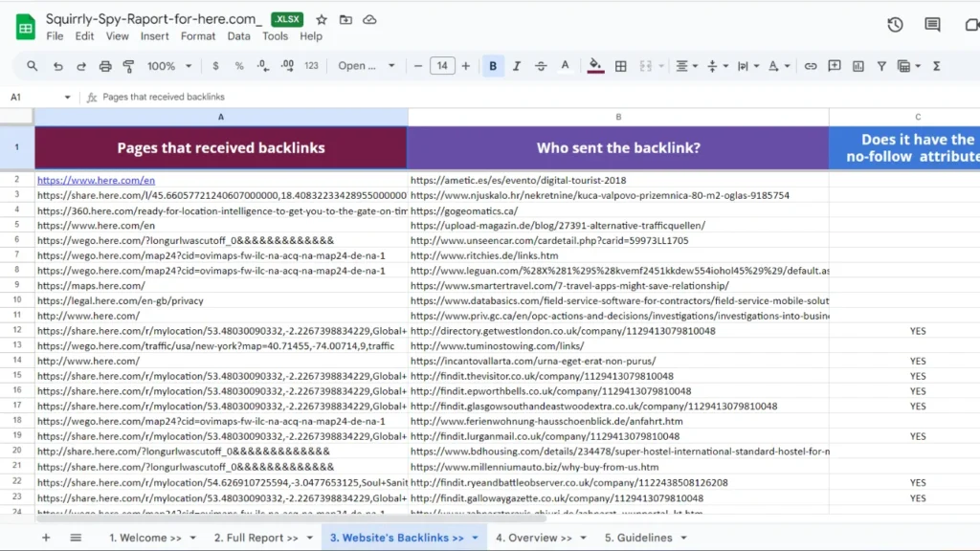Open the fill color picker
The height and width of the screenshot is (551, 980).
tap(595, 66)
